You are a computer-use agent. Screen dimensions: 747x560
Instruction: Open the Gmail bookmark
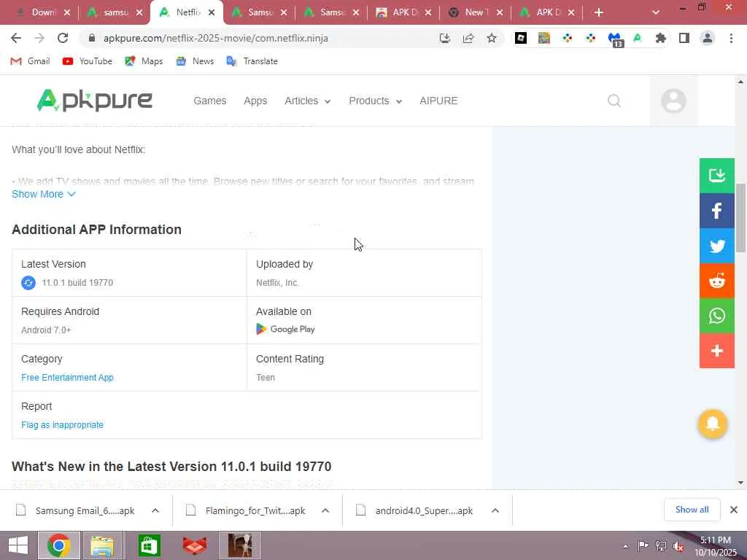pyautogui.click(x=30, y=61)
